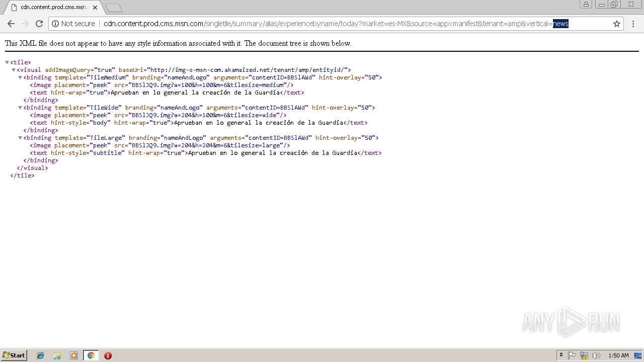Launch Internet Explorer from the taskbar
Viewport: 644px width, 362px height.
pyautogui.click(x=40, y=355)
